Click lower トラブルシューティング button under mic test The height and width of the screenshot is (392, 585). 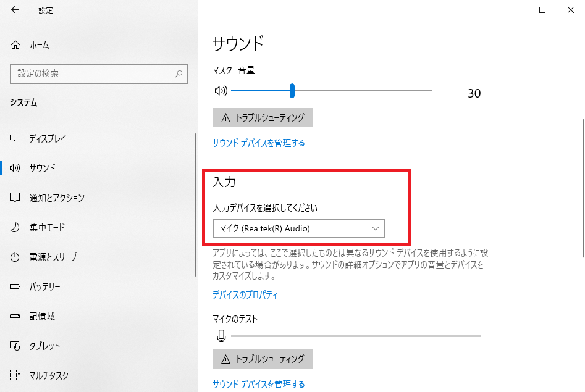click(x=263, y=359)
